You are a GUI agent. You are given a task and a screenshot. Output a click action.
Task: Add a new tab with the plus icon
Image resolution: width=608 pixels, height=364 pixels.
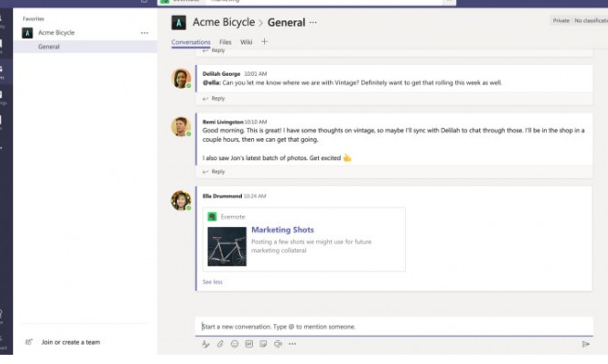264,42
